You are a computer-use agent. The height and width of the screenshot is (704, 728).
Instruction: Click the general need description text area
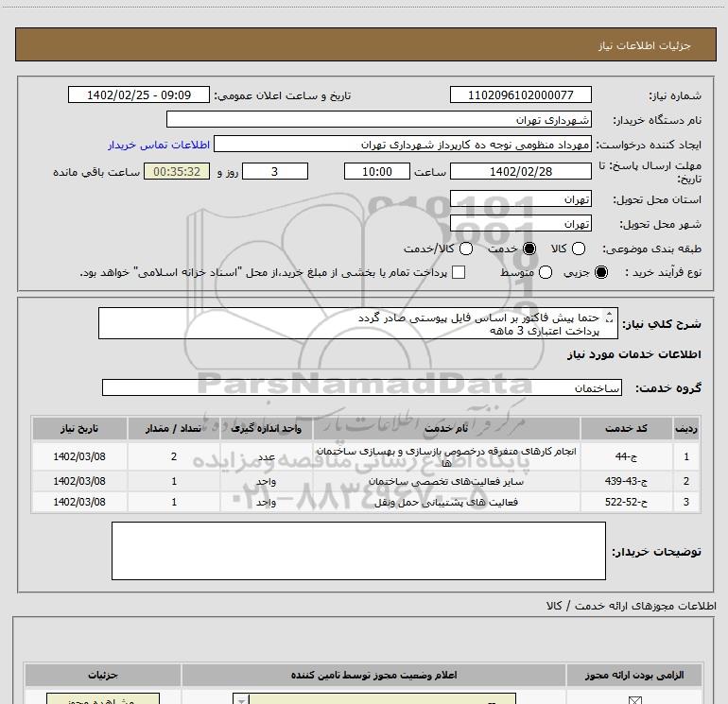[358, 323]
